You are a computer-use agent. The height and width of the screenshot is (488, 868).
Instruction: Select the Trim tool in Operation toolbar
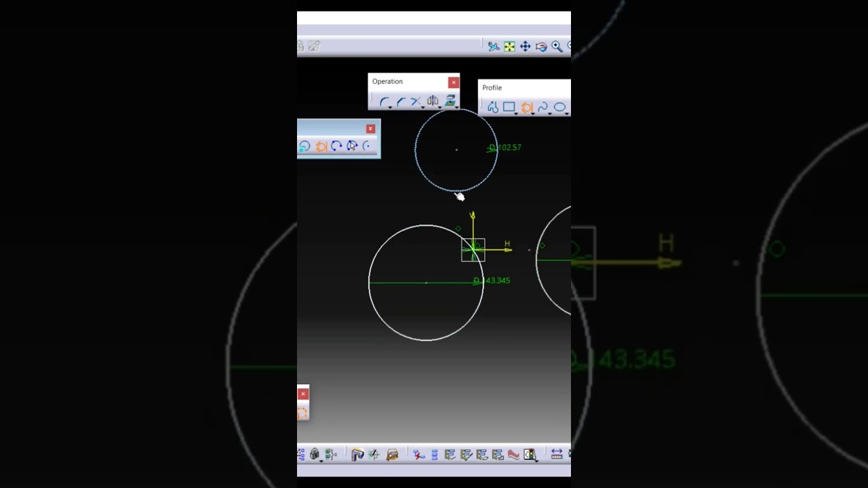point(416,102)
